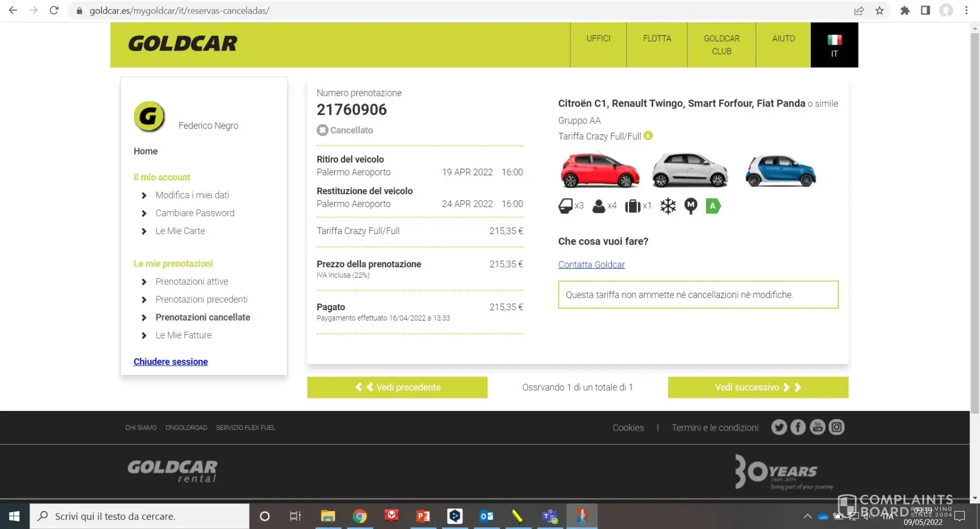
Task: Expand Modifica i miei dati
Action: point(192,195)
